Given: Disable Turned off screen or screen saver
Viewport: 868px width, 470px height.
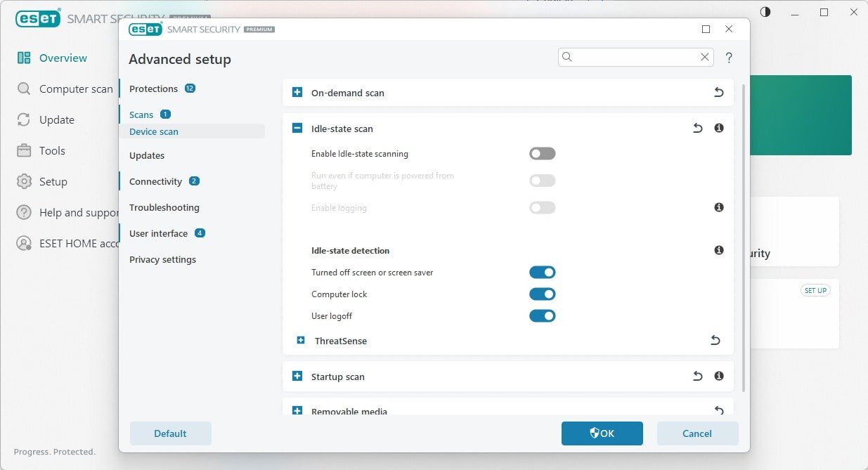Looking at the screenshot, I should [543, 273].
